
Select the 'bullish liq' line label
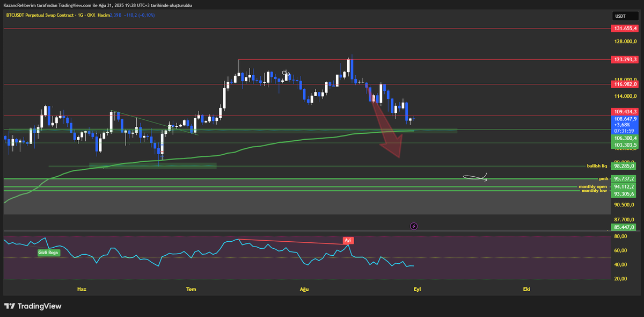point(597,166)
